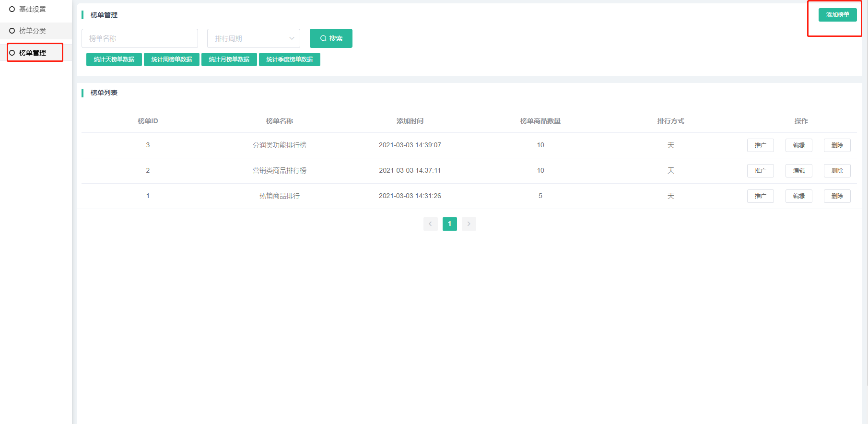This screenshot has width=868, height=424.
Task: Click the 榜单ID column header
Action: point(148,121)
